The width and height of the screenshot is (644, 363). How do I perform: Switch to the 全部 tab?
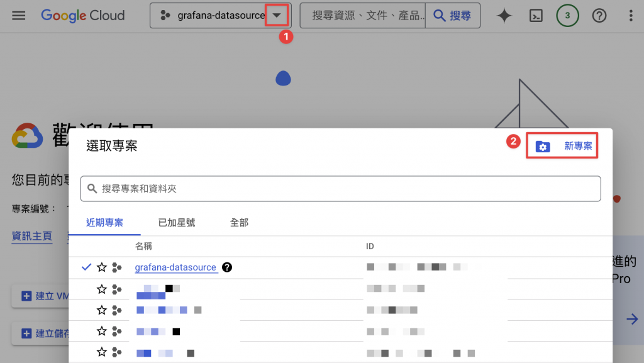tap(239, 223)
